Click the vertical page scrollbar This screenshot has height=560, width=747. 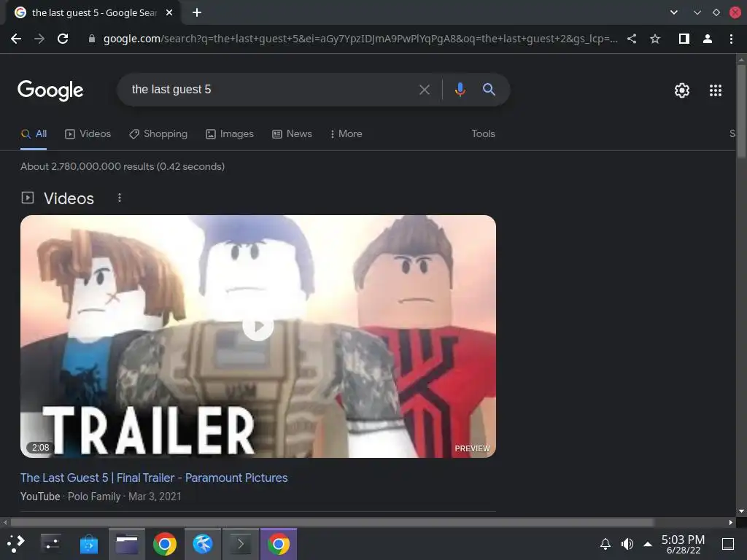coord(741,111)
